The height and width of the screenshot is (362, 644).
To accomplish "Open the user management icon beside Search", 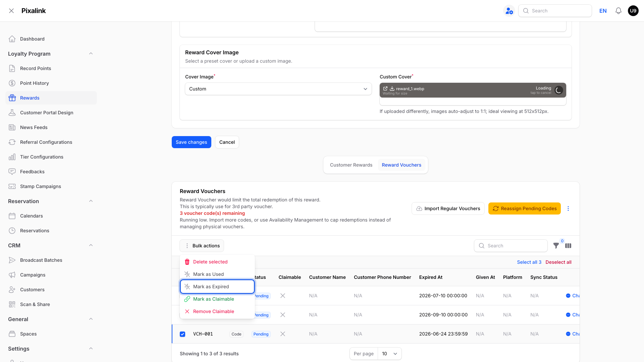I will pos(509,11).
